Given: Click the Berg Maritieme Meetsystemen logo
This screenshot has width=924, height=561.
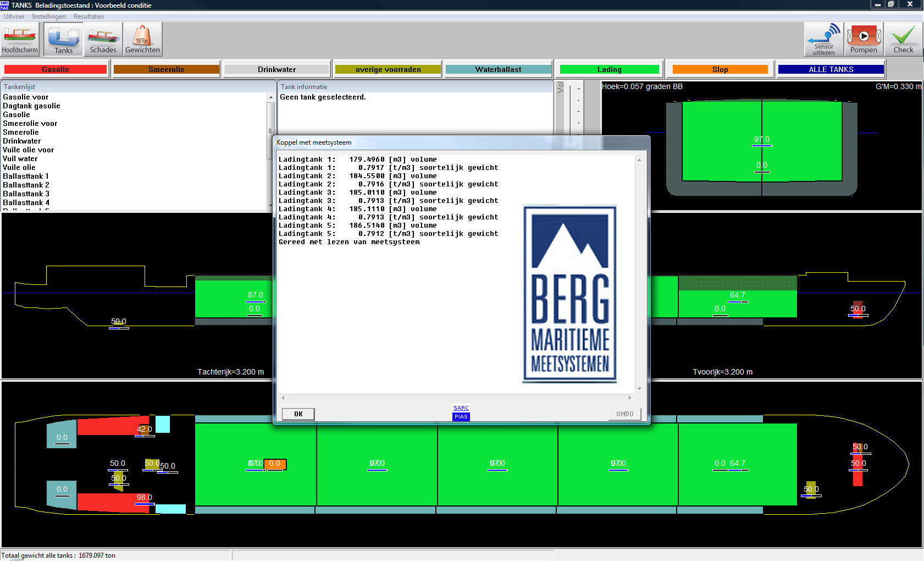Looking at the screenshot, I should [x=569, y=294].
